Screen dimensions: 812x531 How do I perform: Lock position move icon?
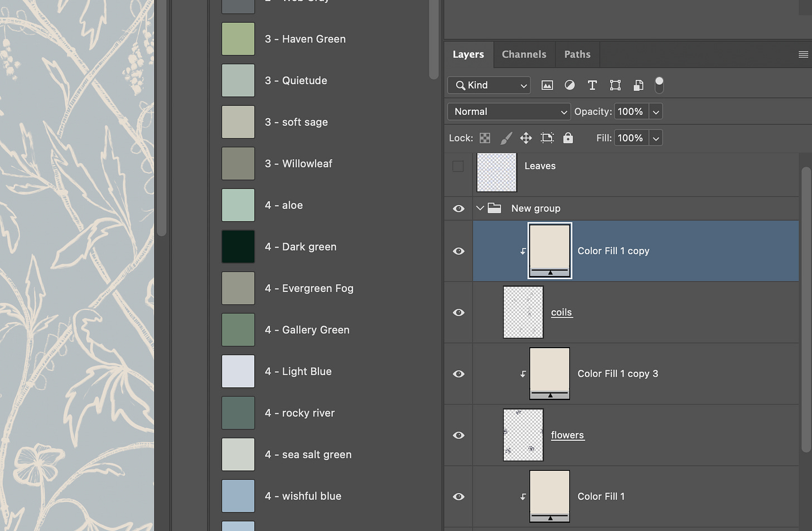tap(526, 138)
